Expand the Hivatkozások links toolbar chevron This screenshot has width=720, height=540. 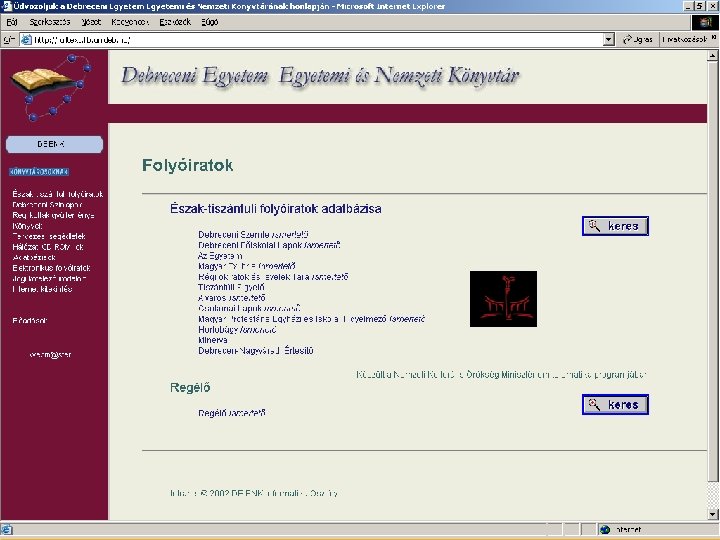coord(714,39)
